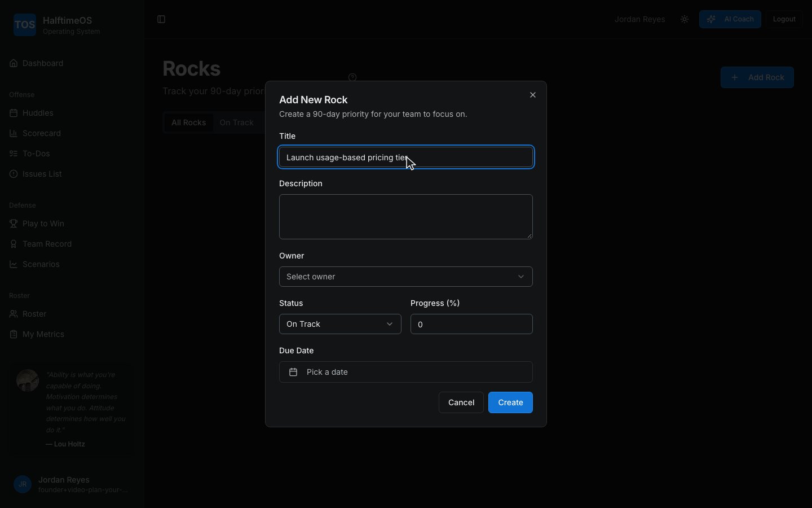Viewport: 812px width, 508px height.
Task: Open the Pick a date picker
Action: click(406, 372)
